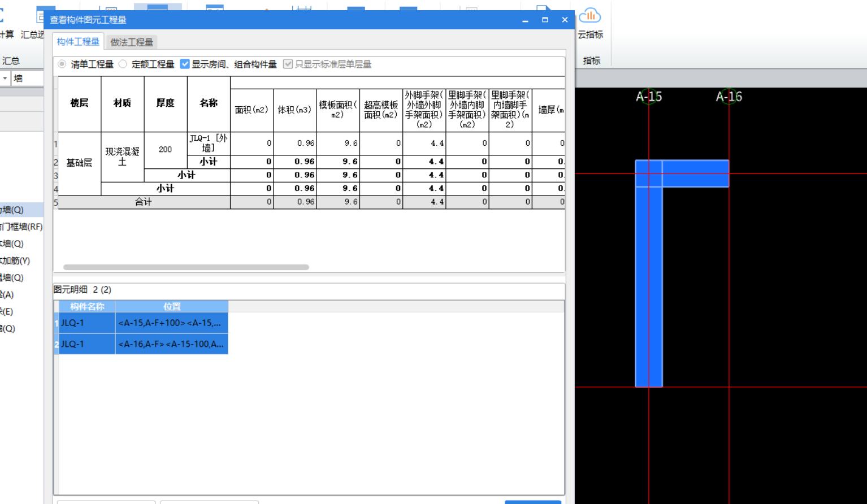Click the 楼层 column header
The image size is (867, 504).
click(x=80, y=103)
